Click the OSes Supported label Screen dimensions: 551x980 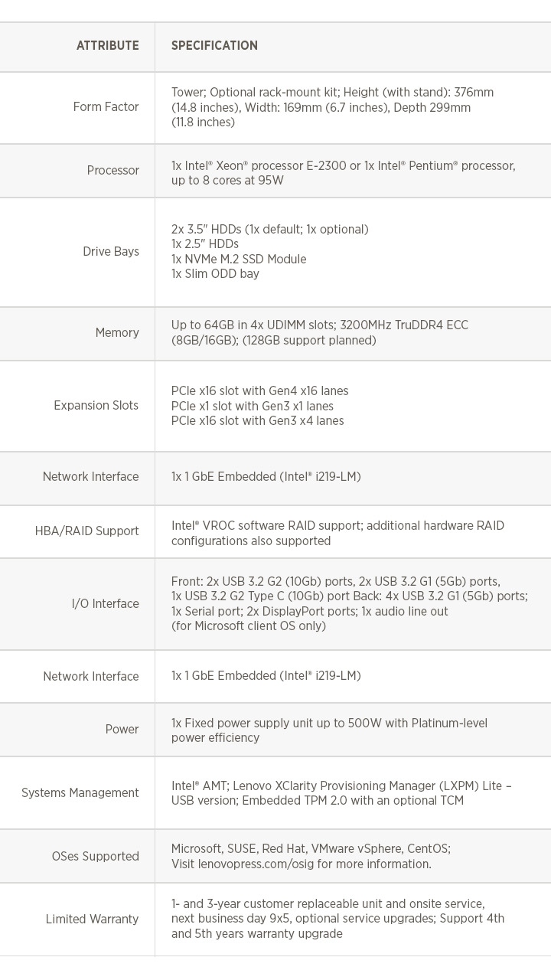coord(96,857)
